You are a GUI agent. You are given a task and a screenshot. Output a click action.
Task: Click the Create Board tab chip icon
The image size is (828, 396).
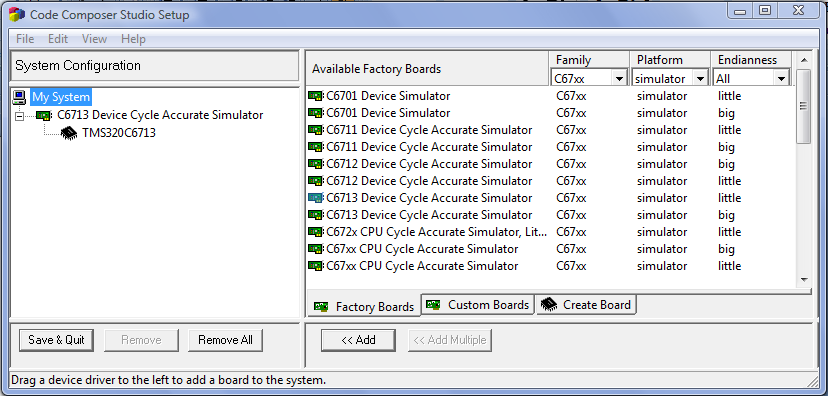pos(549,305)
